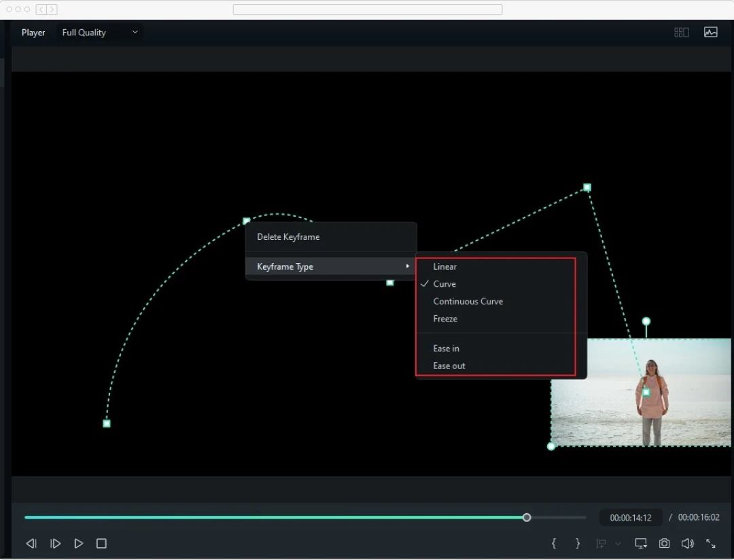Viewport: 734px width, 560px height.
Task: Expand the marker options chevron
Action: point(617,544)
